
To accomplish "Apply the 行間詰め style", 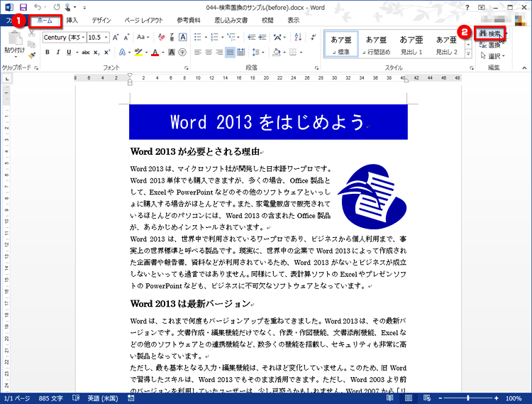I will [x=376, y=45].
